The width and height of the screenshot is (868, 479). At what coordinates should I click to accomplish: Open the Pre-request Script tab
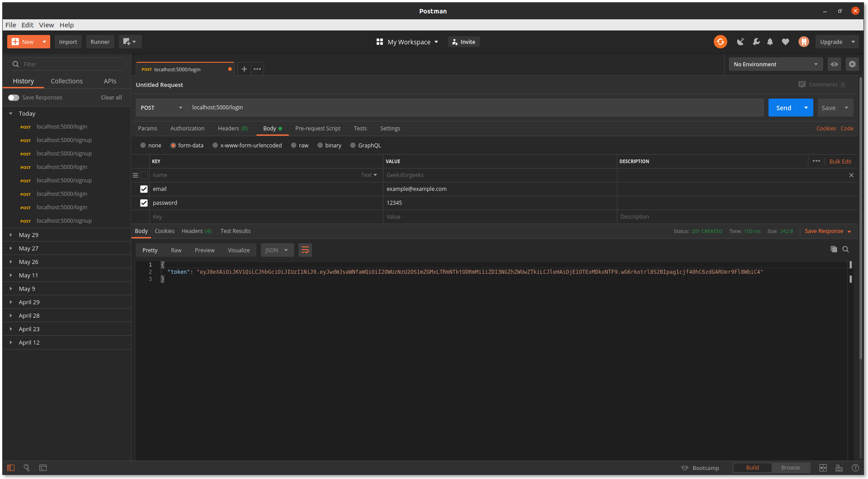pos(318,129)
